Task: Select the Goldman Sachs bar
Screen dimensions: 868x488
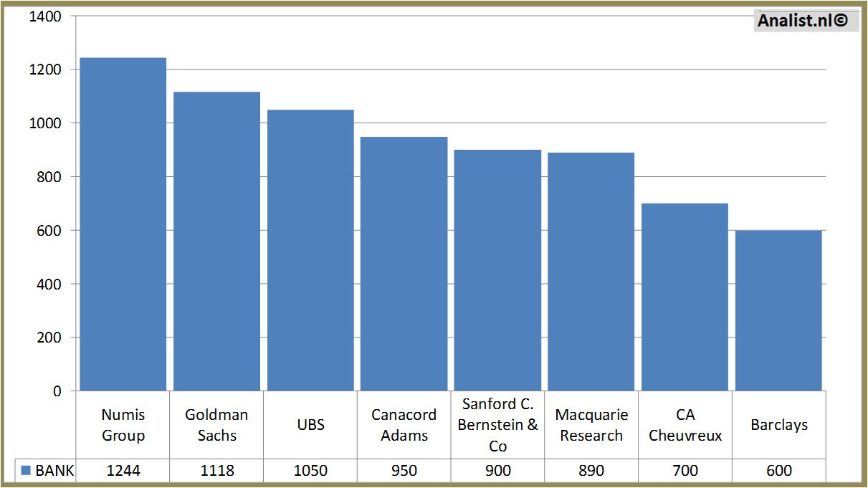Action: pyautogui.click(x=216, y=241)
